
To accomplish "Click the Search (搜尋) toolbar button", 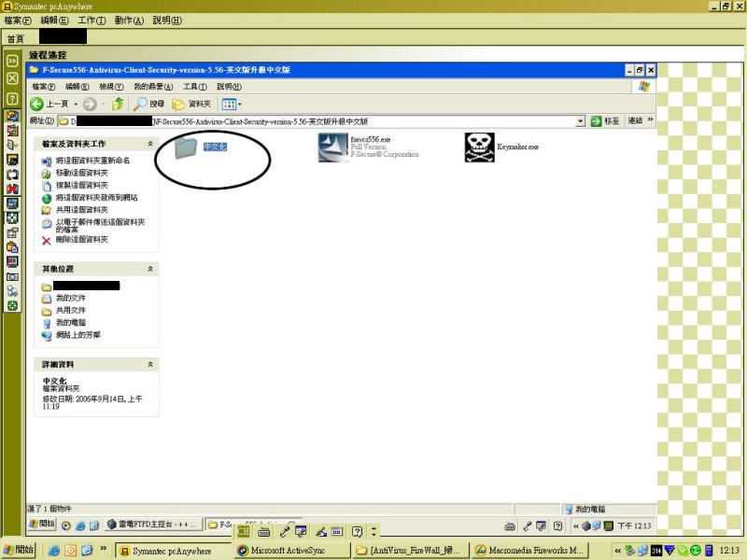I will [148, 104].
